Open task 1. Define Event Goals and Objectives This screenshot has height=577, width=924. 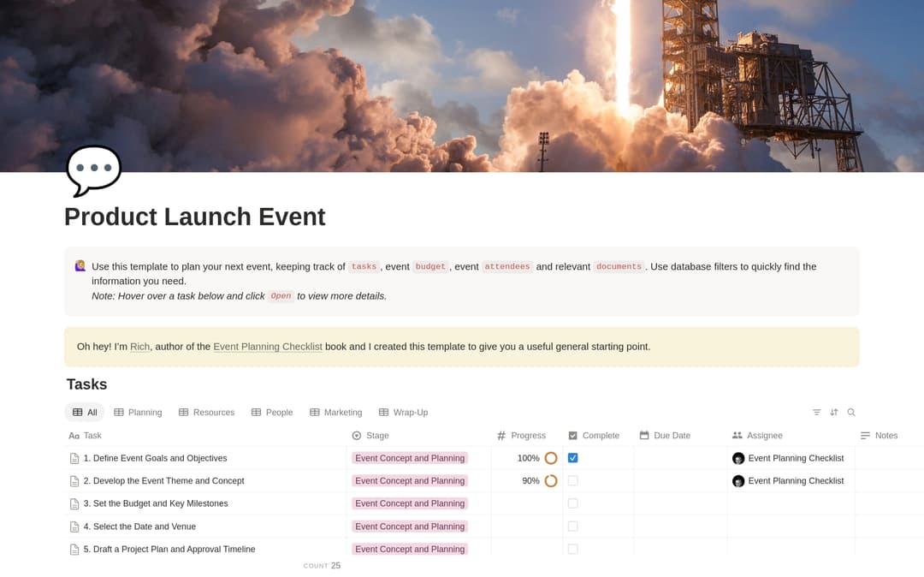click(x=155, y=458)
